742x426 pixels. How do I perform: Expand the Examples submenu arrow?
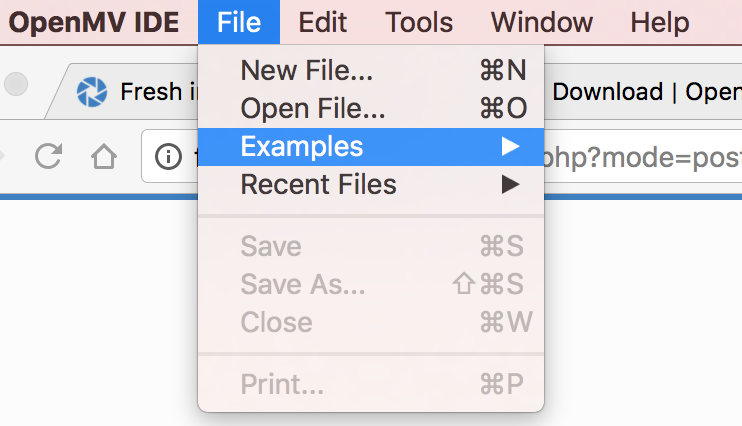(511, 146)
